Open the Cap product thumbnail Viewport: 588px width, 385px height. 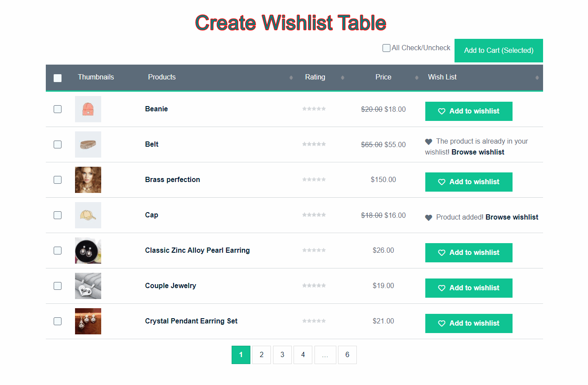88,215
